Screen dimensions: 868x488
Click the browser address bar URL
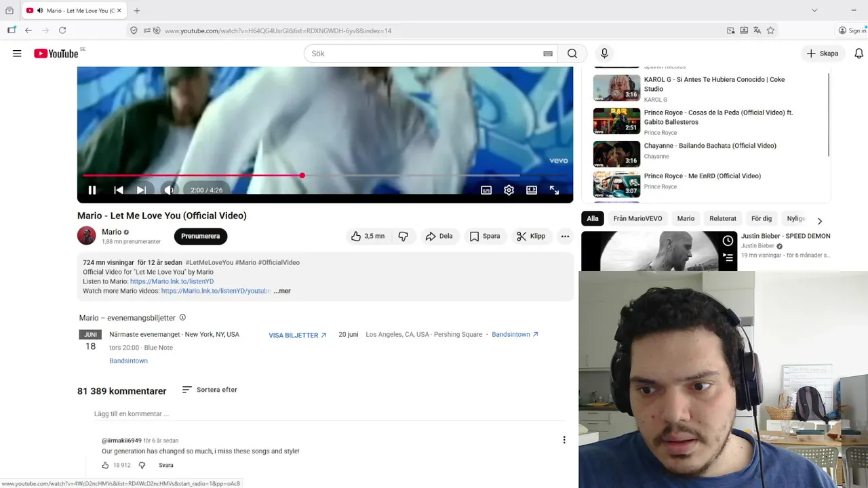[x=278, y=30]
